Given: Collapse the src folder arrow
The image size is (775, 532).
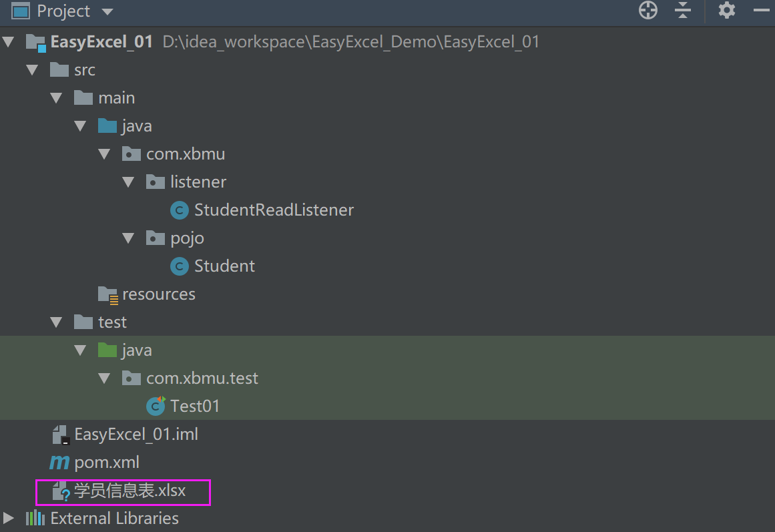Looking at the screenshot, I should click(x=32, y=70).
